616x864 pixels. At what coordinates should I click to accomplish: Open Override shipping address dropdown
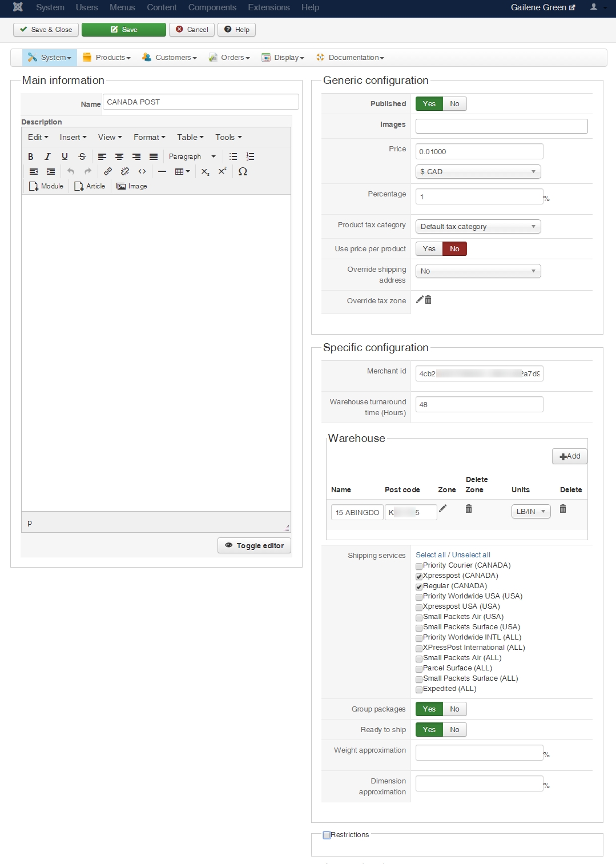[478, 271]
